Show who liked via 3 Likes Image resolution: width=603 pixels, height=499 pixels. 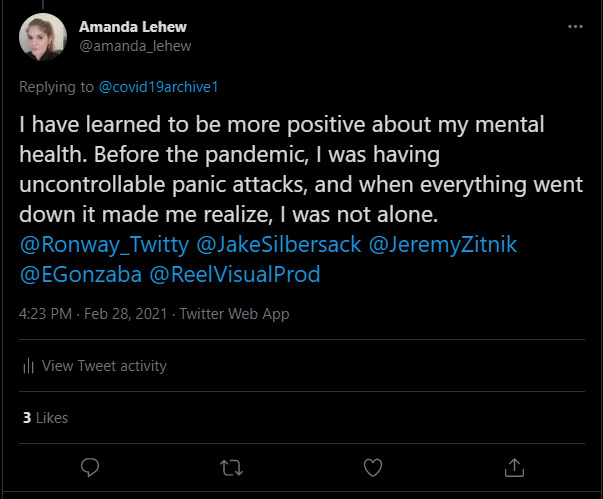pos(45,417)
